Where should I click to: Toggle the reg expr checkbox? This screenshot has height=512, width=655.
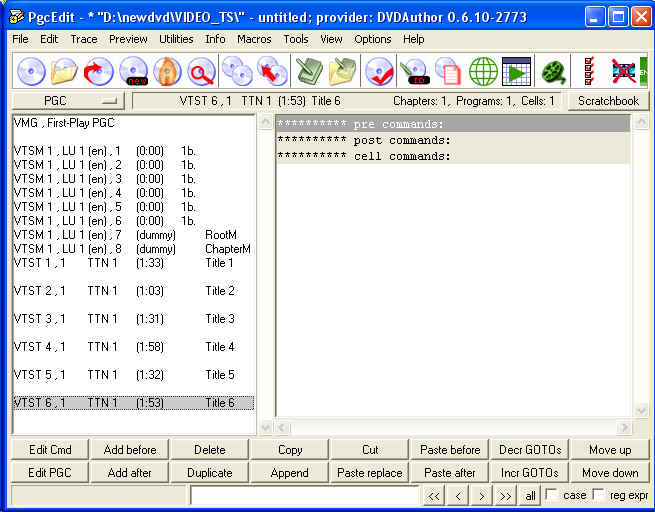click(x=599, y=495)
